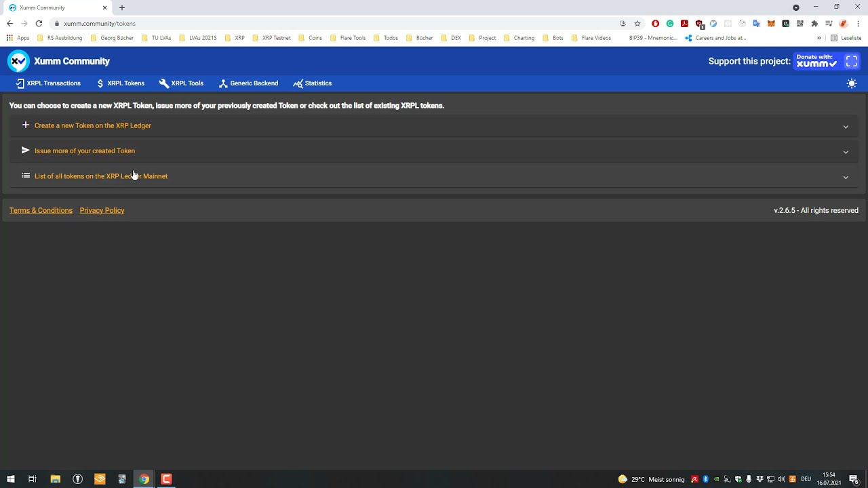Click the install app icon in address bar

click(623, 24)
